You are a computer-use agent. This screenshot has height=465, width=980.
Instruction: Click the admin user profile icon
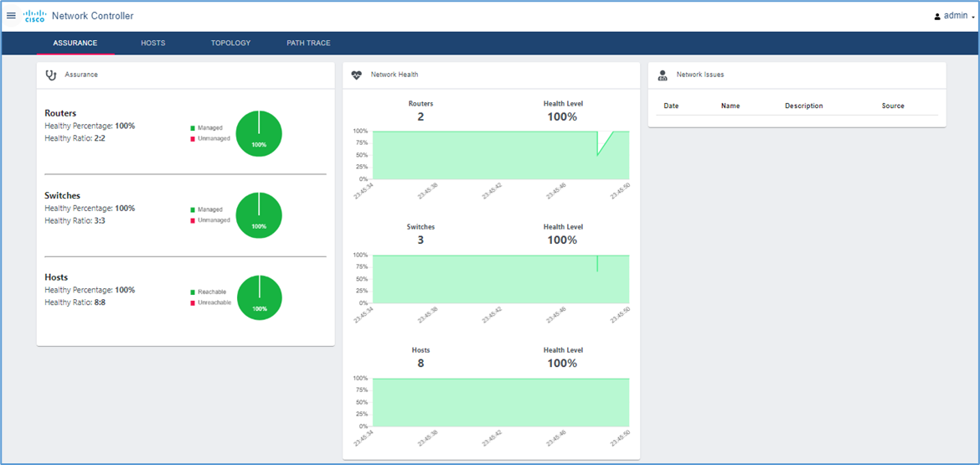(937, 16)
